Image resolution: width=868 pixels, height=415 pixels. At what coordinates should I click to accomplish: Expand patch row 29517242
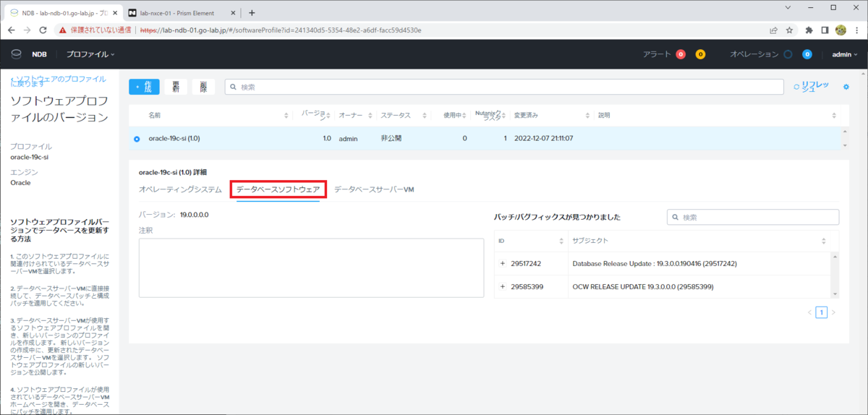click(x=503, y=263)
